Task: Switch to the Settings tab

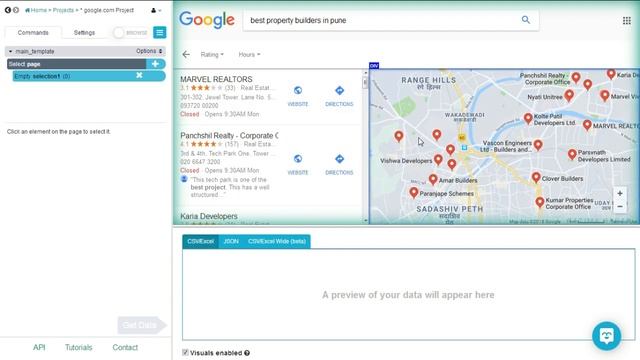Action: pyautogui.click(x=84, y=32)
